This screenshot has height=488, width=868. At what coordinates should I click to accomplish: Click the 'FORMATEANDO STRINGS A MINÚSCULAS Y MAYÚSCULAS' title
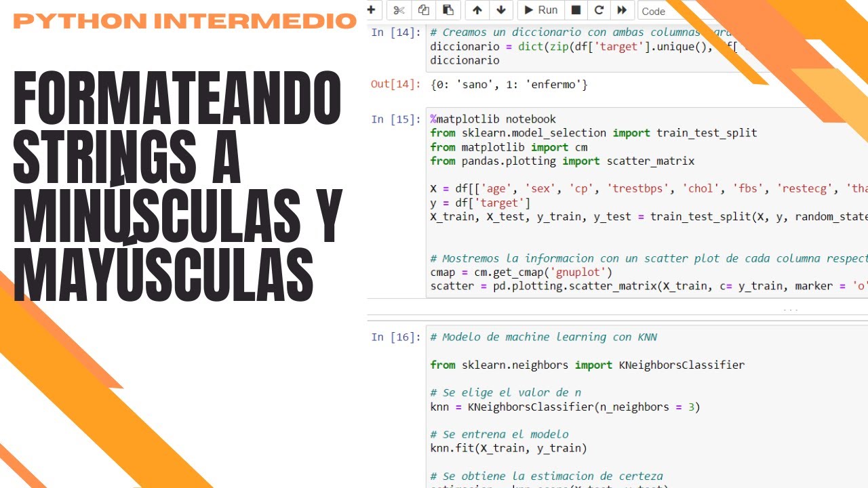[178, 186]
